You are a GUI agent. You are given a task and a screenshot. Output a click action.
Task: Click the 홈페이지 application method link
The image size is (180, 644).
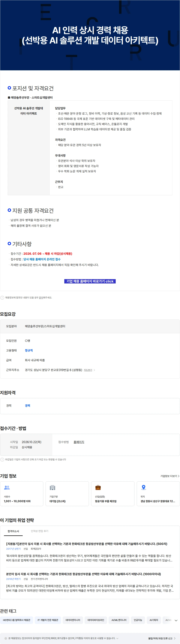coord(79,442)
